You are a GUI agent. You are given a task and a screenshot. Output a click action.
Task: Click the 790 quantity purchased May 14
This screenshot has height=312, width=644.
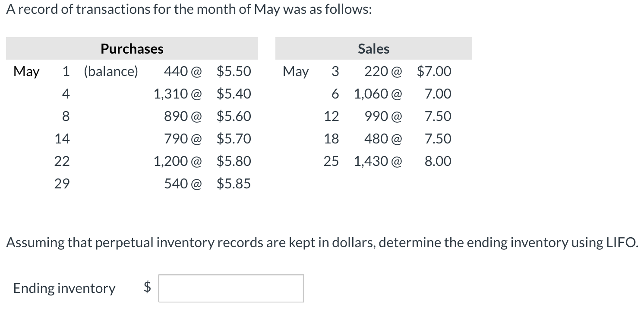click(x=177, y=139)
